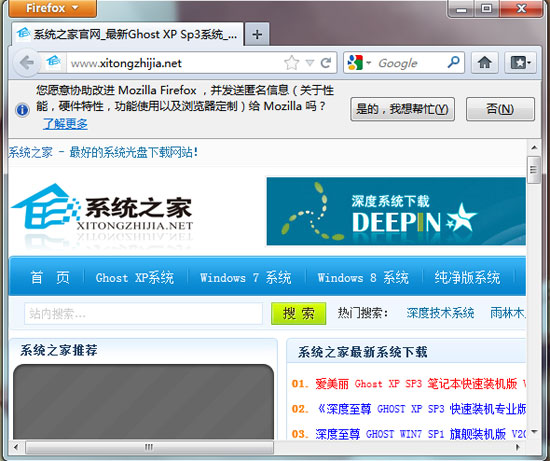This screenshot has width=550, height=461.
Task: Open the Windows 8 系统 navigation item
Action: tap(363, 278)
